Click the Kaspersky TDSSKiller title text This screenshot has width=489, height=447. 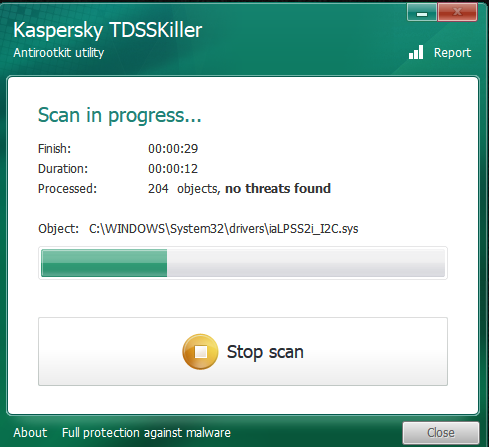click(x=108, y=30)
